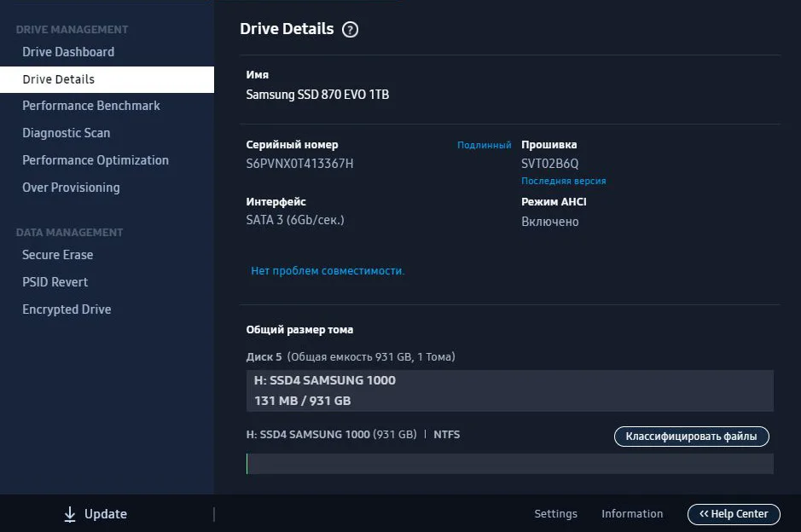
Task: Open Secure Erase under Data Management
Action: [x=58, y=255]
